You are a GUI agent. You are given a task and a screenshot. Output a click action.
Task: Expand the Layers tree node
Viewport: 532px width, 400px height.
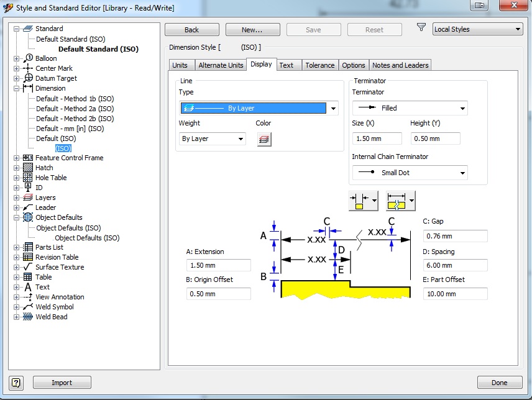[x=16, y=198]
